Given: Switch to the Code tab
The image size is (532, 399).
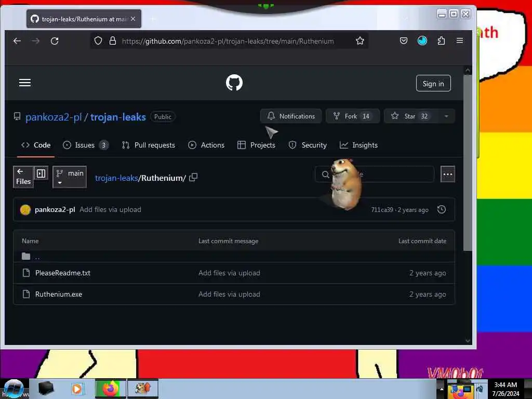Looking at the screenshot, I should 36,145.
